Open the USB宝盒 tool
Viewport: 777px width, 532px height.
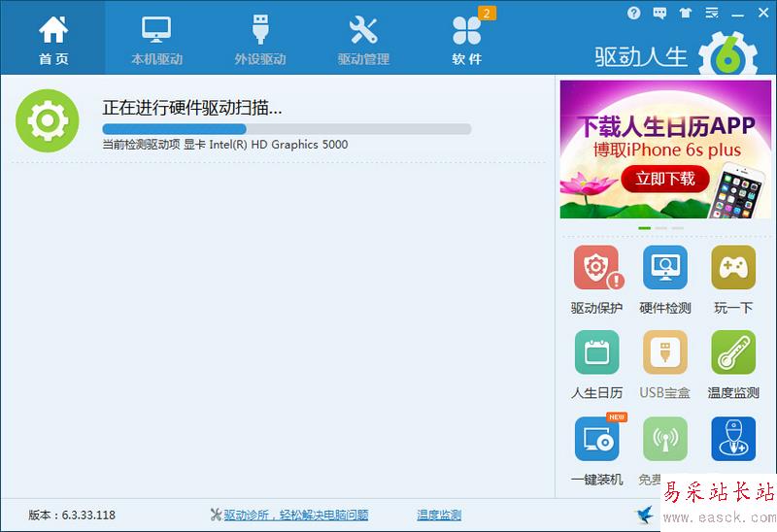coord(665,365)
